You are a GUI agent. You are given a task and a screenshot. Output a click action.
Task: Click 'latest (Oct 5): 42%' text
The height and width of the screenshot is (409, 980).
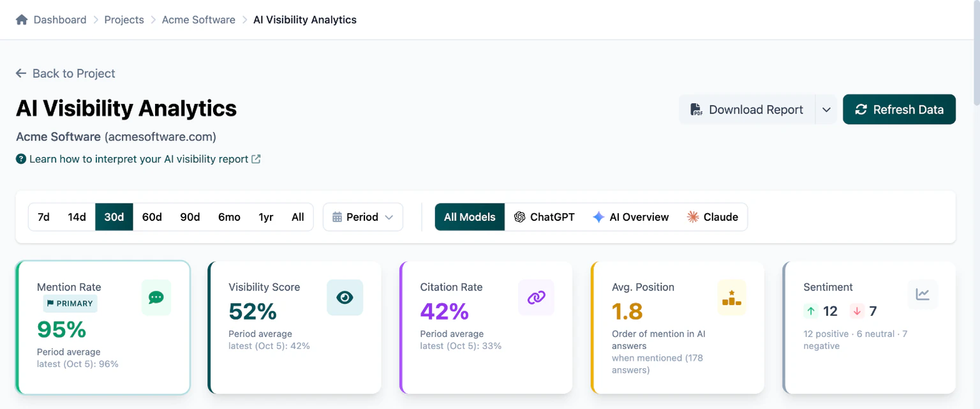(269, 346)
